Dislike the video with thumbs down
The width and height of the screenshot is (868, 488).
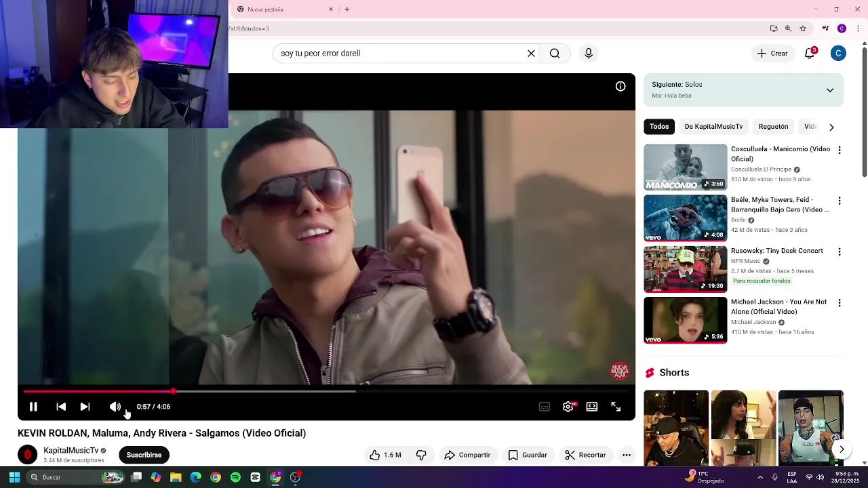[421, 455]
